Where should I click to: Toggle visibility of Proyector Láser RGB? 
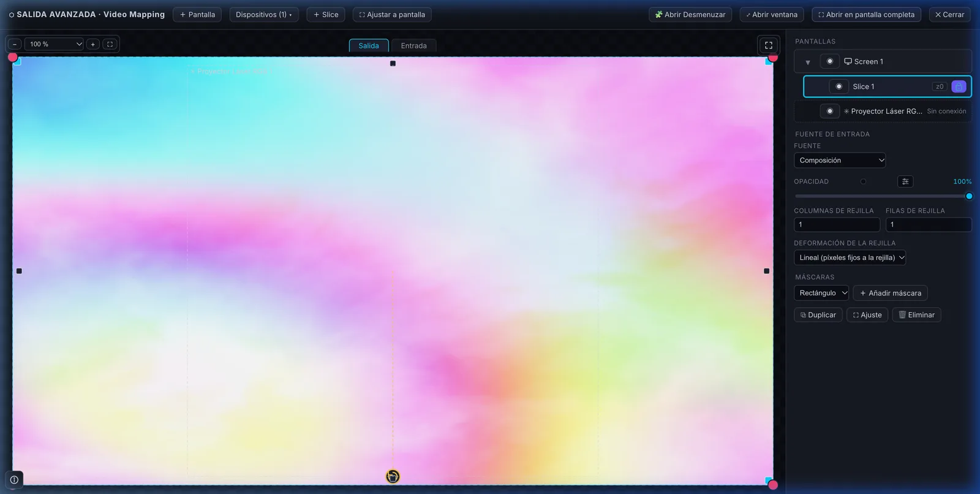pos(830,111)
